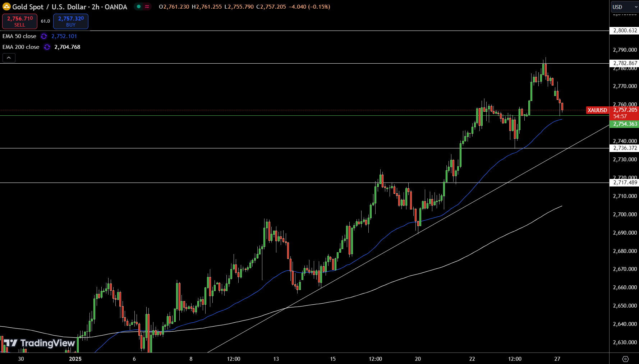Click the 2,650.000 price scale label
639x364 pixels.
(x=625, y=306)
